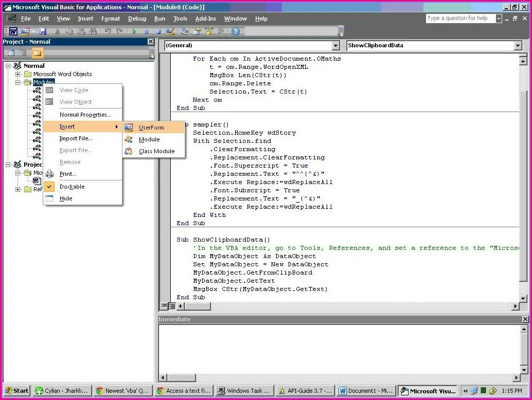
Task: Click the blue Help question mark icon
Action: (x=236, y=31)
